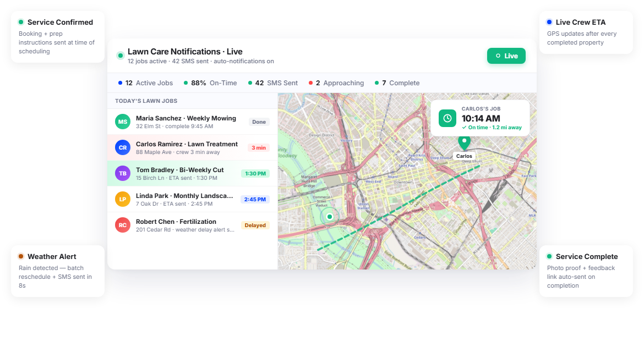Select the RC avatar for Robert Chen
Image resolution: width=644 pixels, height=352 pixels.
[x=122, y=226]
